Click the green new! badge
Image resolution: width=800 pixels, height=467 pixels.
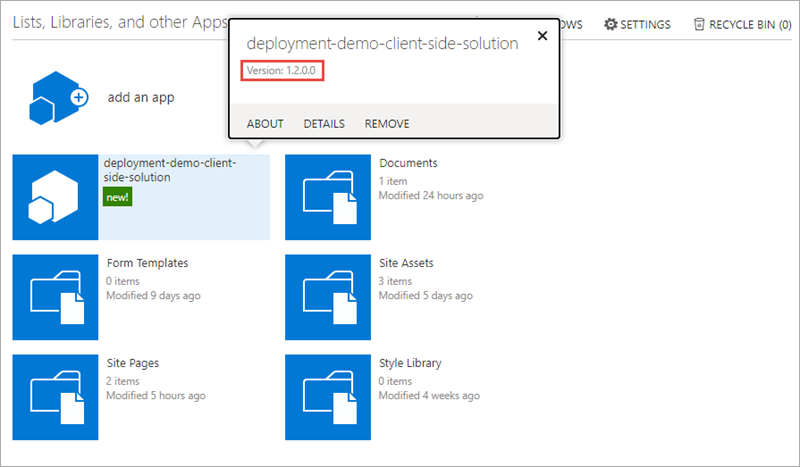coord(117,197)
